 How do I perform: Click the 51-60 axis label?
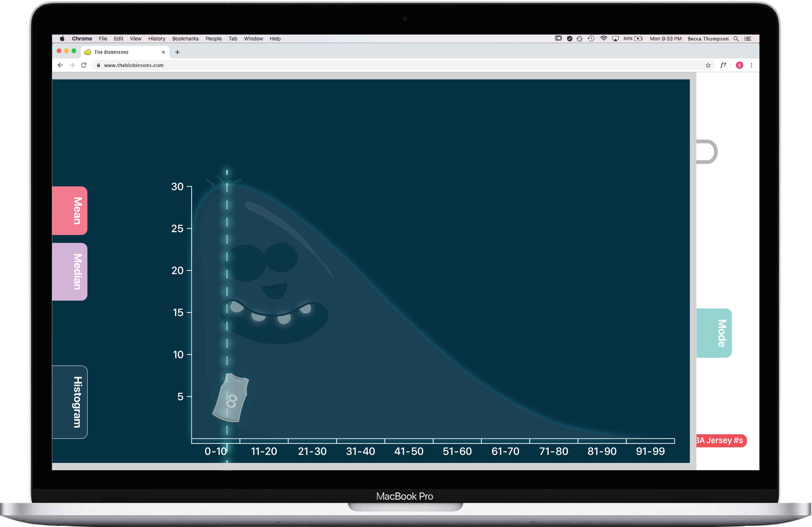[x=457, y=451]
